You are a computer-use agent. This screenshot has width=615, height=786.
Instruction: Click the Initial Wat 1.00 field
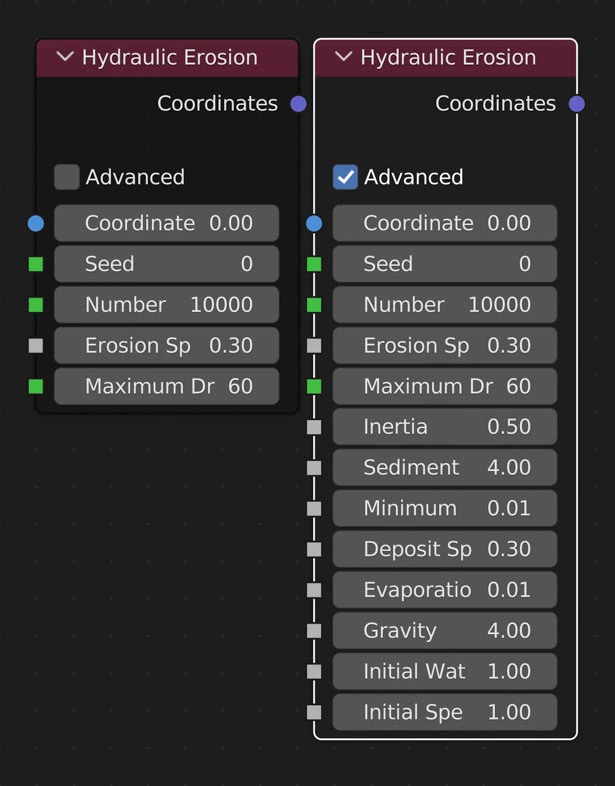[445, 672]
